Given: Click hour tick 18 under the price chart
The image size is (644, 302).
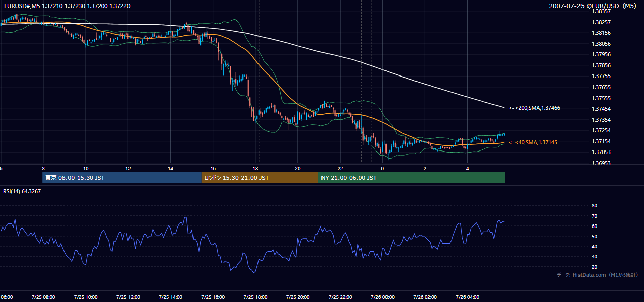Looking at the screenshot, I should pos(255,168).
